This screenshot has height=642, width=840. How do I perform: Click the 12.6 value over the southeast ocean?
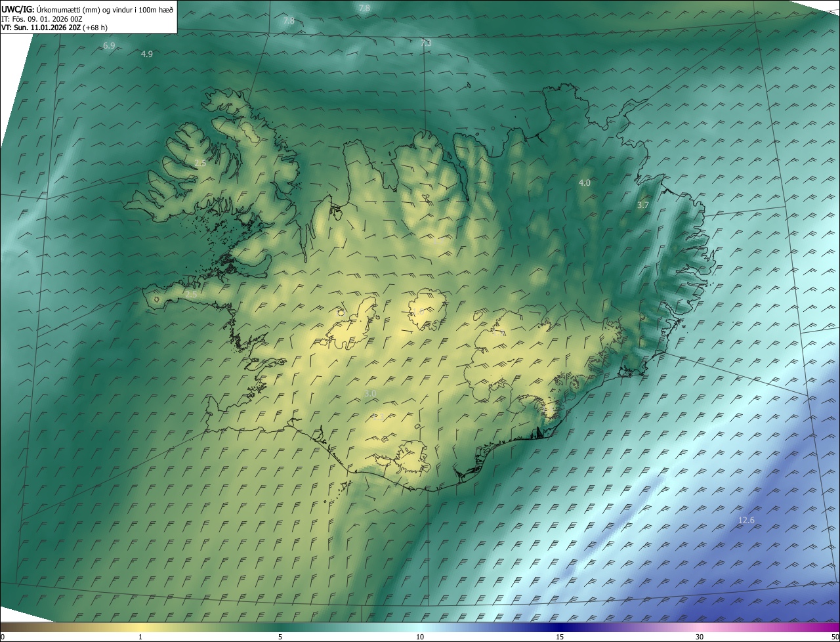click(x=746, y=520)
